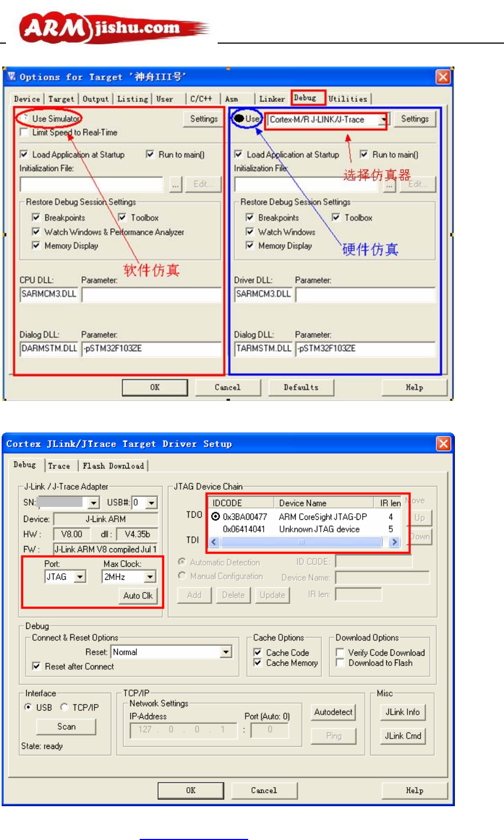Open the Reset Normal dropdown
Image resolution: width=504 pixels, height=840 pixels.
[226, 652]
